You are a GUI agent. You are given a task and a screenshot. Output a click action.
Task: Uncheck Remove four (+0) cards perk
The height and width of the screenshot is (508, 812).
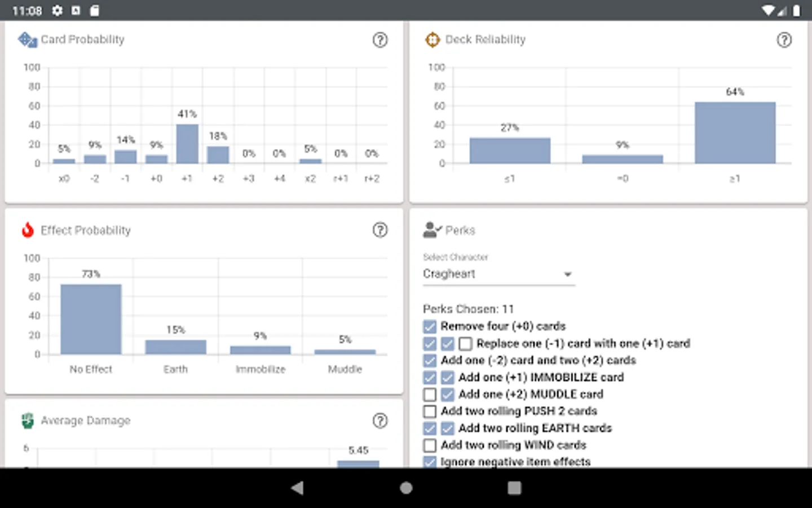coord(430,326)
